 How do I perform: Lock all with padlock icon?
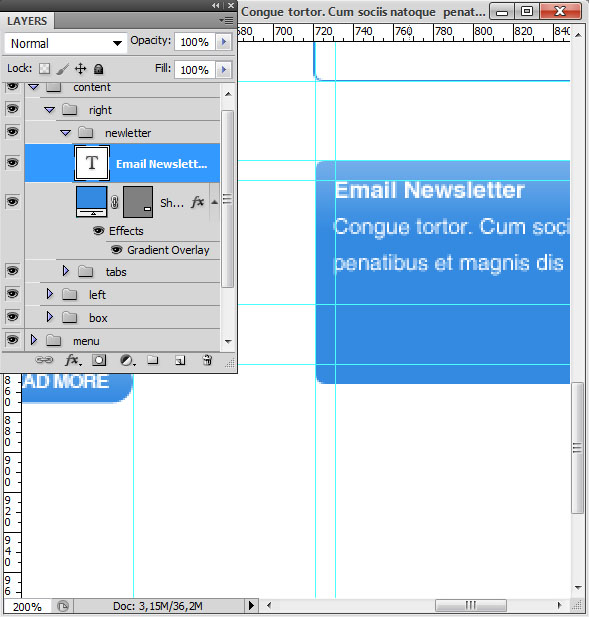pyautogui.click(x=98, y=69)
